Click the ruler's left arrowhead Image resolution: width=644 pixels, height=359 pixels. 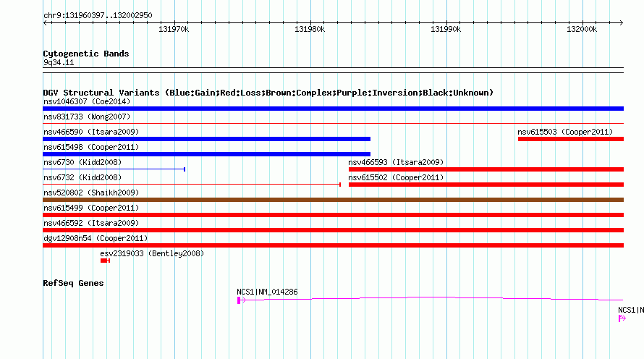coord(45,22)
